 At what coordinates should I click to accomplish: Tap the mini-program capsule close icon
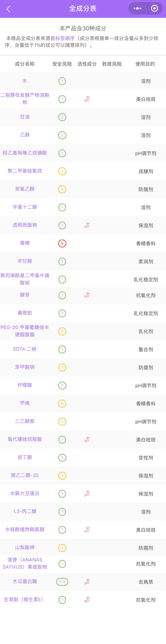pyautogui.click(x=154, y=8)
